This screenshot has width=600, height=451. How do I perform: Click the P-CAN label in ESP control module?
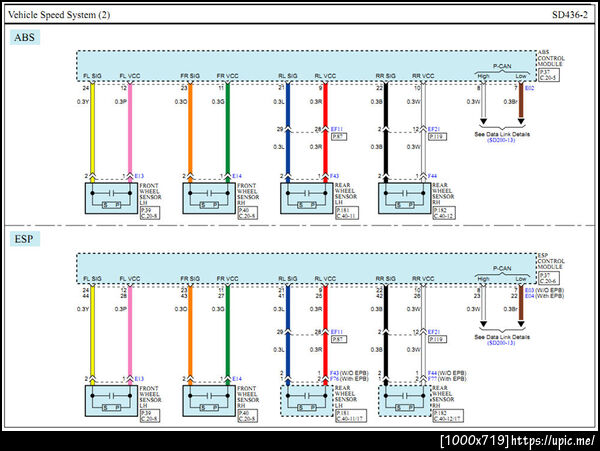(x=502, y=269)
